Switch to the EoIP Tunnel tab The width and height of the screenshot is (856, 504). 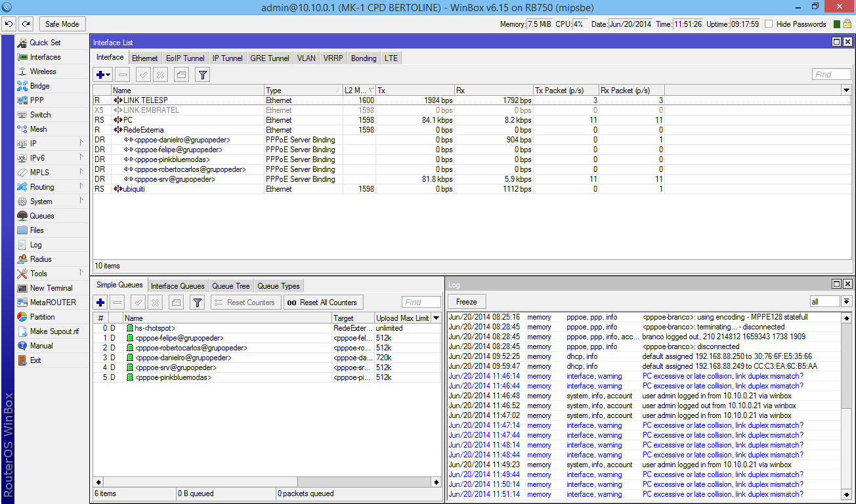click(x=185, y=58)
